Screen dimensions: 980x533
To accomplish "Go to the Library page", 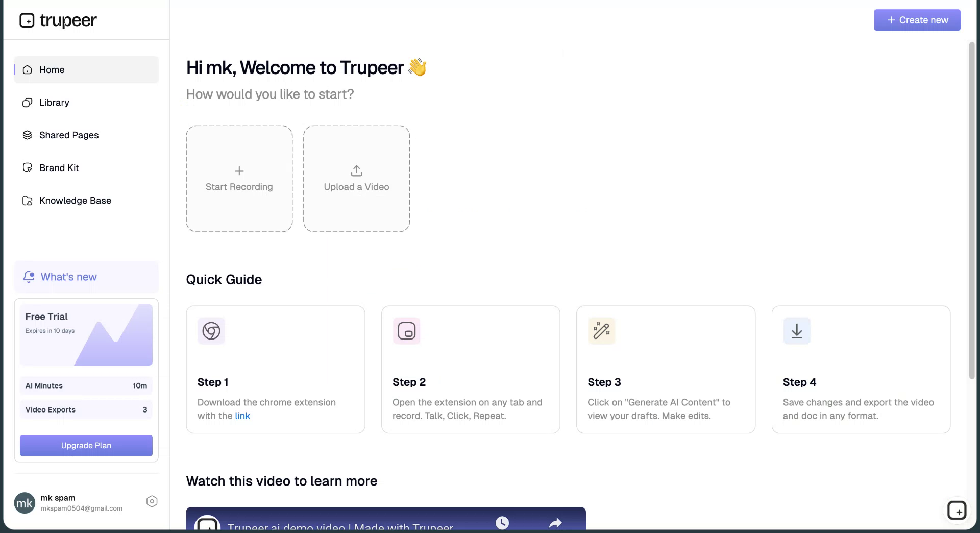I will 54,103.
